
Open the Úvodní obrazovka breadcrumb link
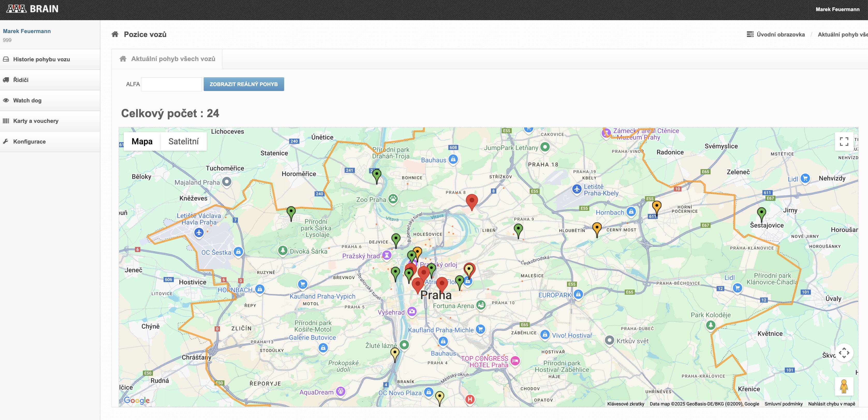click(780, 34)
